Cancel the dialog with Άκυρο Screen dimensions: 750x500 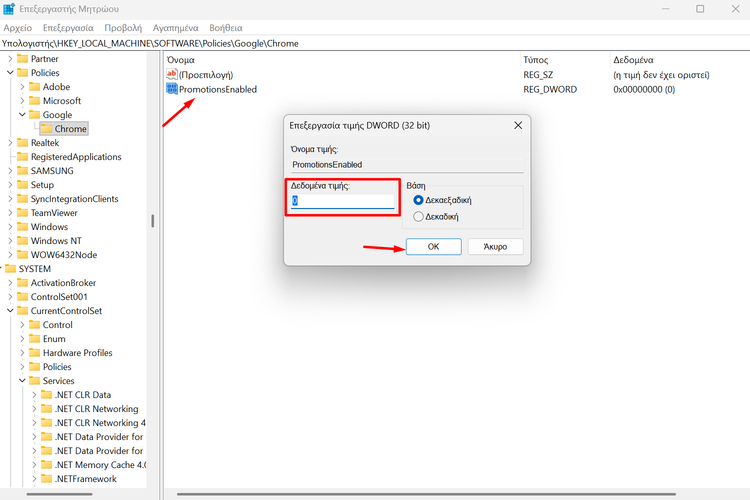pyautogui.click(x=495, y=246)
